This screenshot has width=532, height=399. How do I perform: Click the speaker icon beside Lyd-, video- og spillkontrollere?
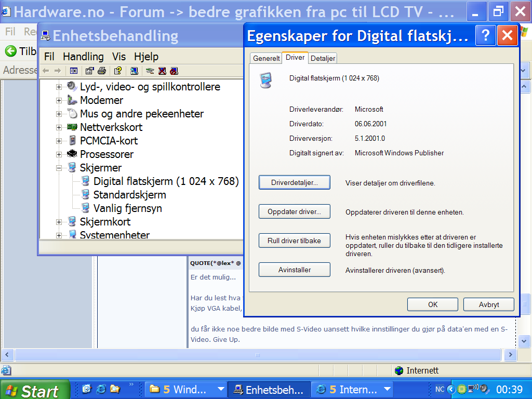72,87
